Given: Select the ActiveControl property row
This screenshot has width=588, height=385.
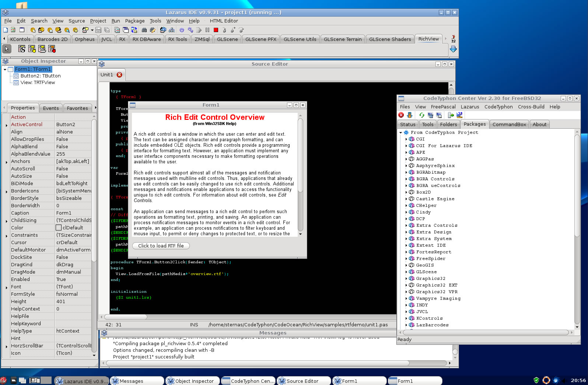Looking at the screenshot, I should (50, 124).
